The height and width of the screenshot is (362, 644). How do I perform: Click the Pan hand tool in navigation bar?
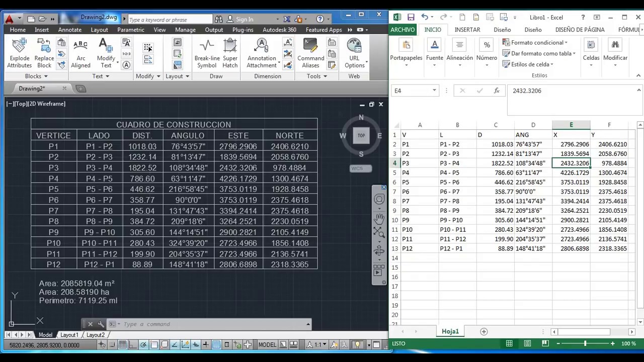(379, 218)
